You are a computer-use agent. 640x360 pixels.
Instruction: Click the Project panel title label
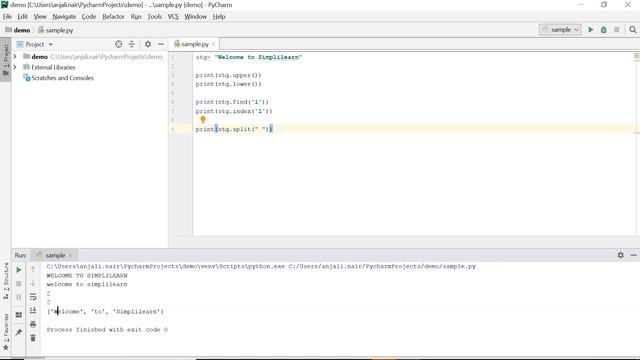[35, 44]
